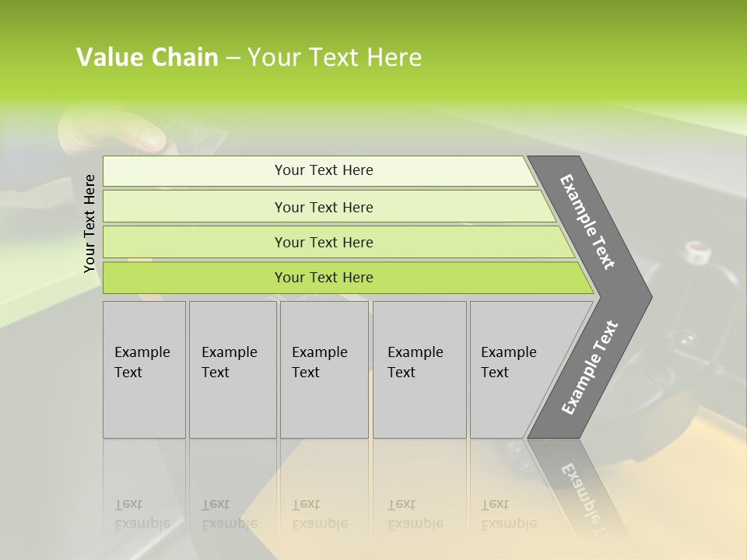
Task: Select the first gray Example Text box
Action: pyautogui.click(x=145, y=369)
